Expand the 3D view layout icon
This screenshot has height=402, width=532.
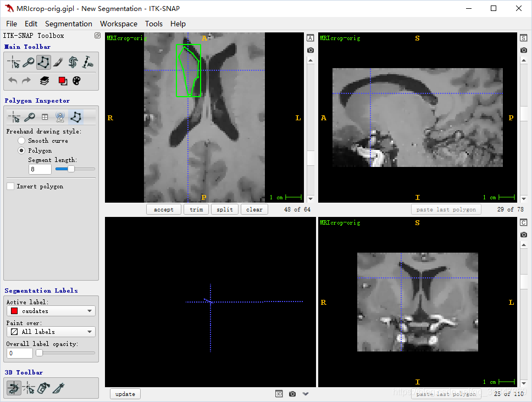(x=279, y=394)
